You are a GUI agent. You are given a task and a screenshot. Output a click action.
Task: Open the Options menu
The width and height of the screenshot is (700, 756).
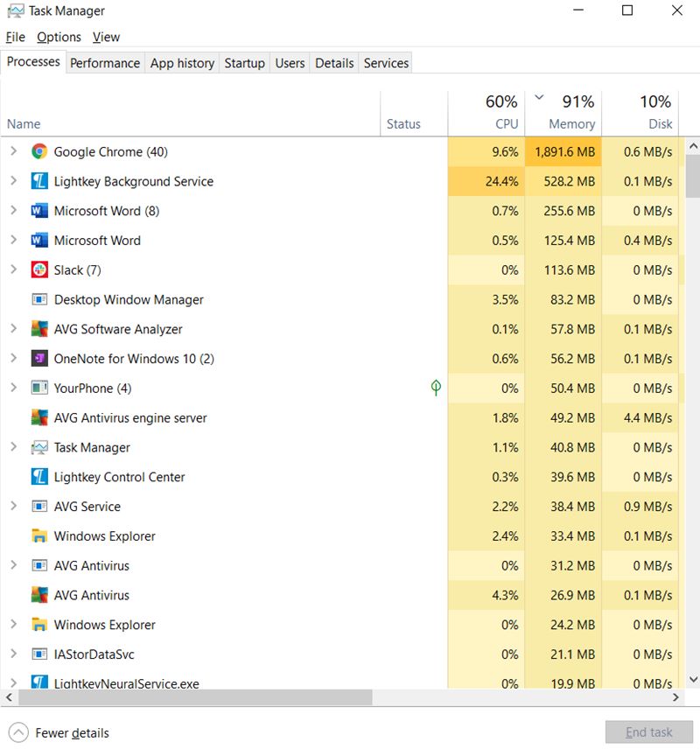(59, 37)
